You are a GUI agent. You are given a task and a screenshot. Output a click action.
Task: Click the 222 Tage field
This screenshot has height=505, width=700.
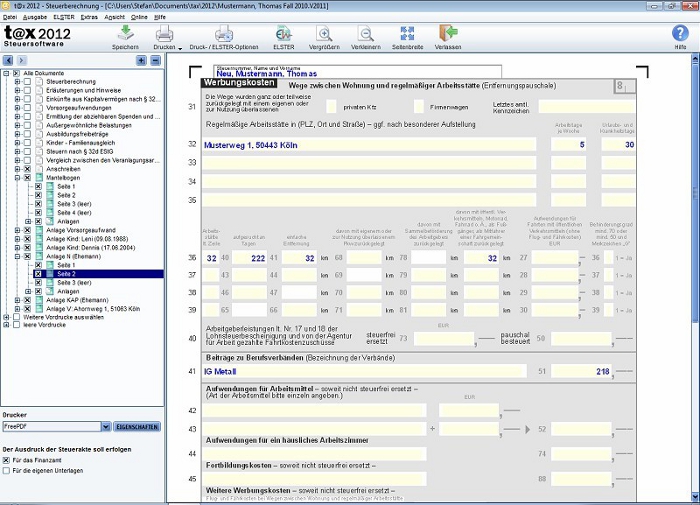pyautogui.click(x=249, y=258)
